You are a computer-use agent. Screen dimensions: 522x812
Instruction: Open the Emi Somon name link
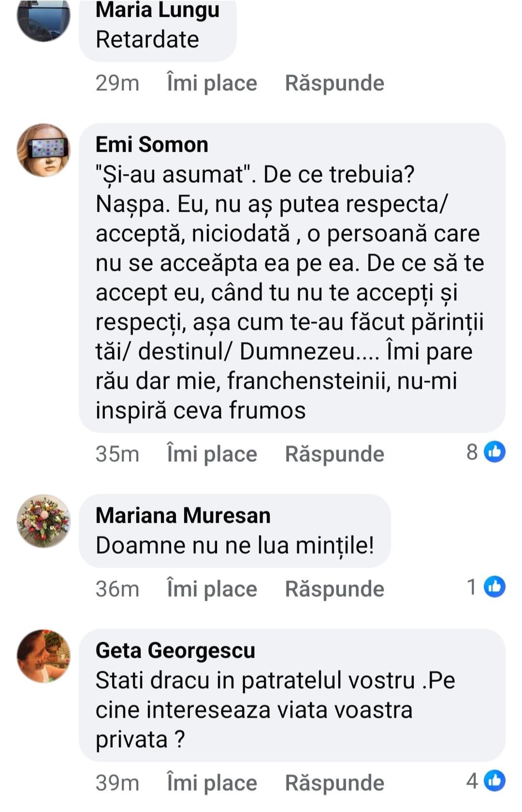click(152, 145)
